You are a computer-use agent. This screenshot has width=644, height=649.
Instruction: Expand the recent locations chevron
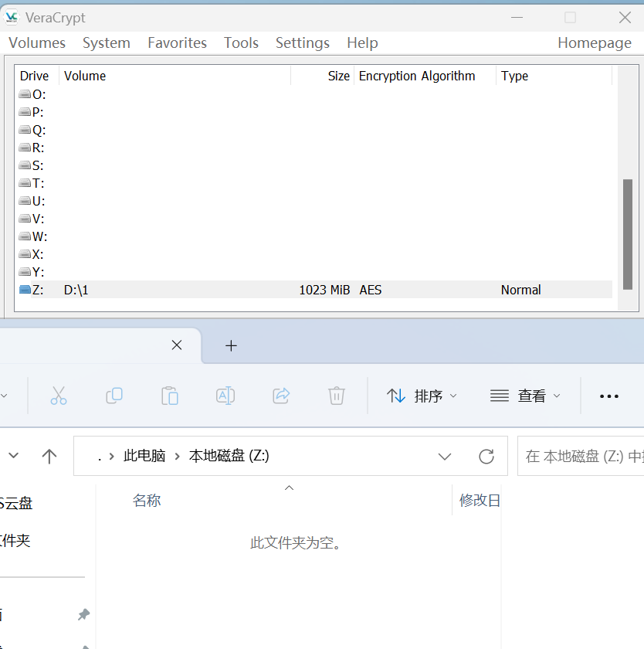pos(14,456)
